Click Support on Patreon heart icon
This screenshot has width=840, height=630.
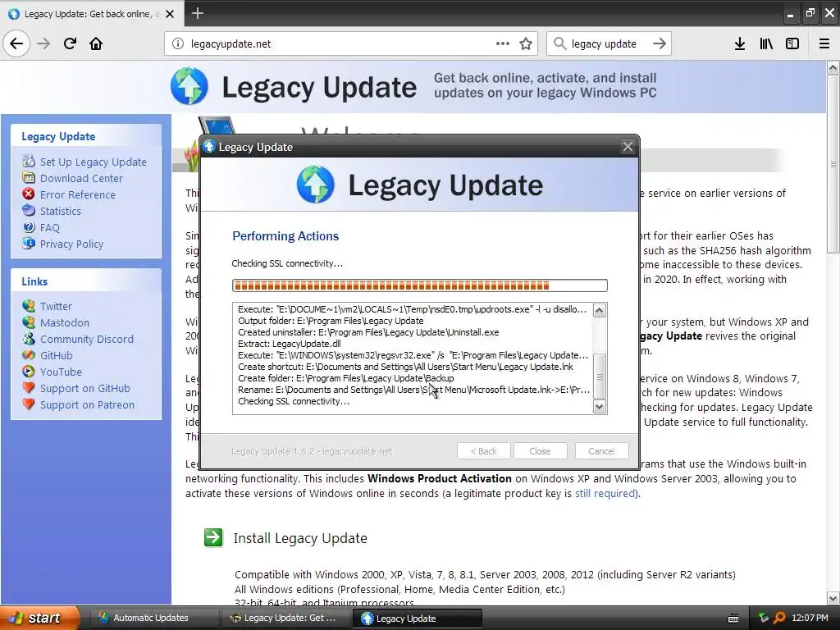pos(29,404)
